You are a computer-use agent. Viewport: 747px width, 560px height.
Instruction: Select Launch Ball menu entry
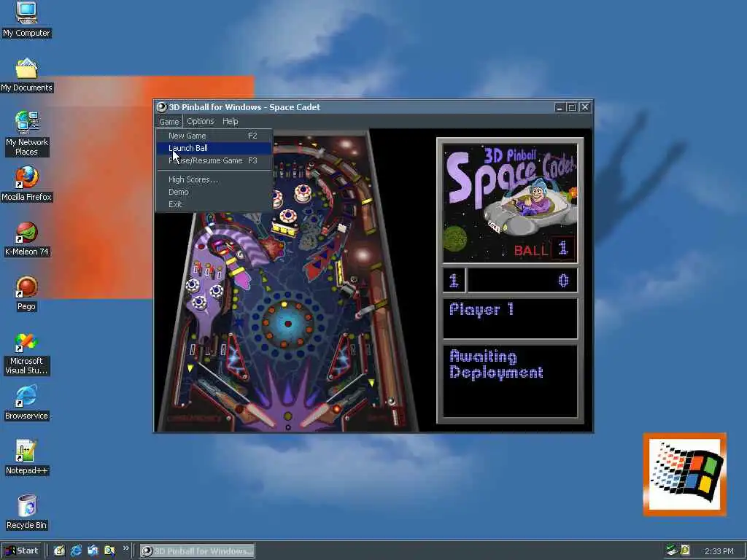point(214,148)
